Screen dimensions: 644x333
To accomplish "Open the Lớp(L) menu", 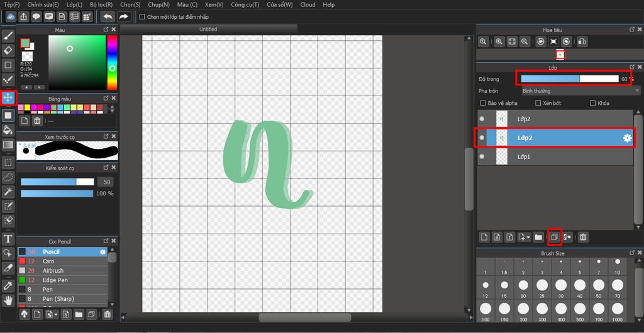I will pyautogui.click(x=74, y=4).
